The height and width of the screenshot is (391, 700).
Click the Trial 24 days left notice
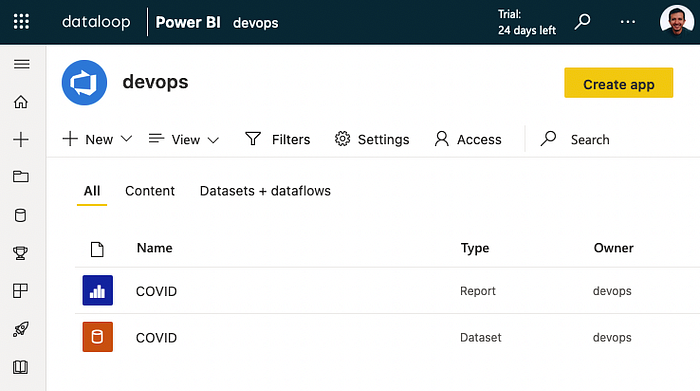527,22
